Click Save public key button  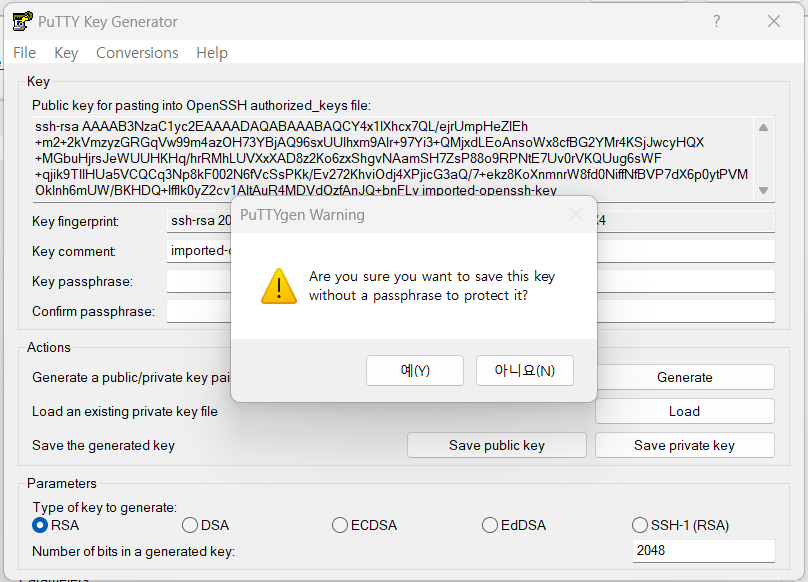pos(497,445)
